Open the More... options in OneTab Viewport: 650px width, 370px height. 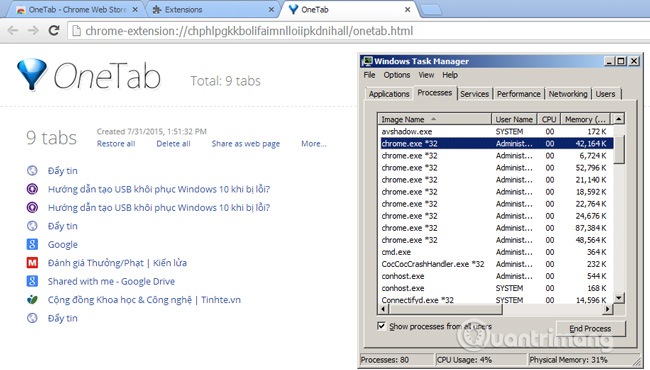[x=314, y=144]
